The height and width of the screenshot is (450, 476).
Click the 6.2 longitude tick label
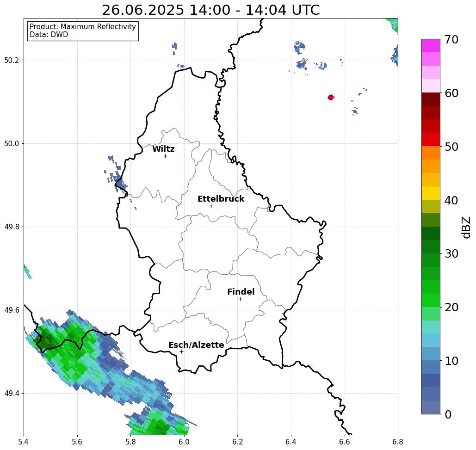pyautogui.click(x=237, y=442)
